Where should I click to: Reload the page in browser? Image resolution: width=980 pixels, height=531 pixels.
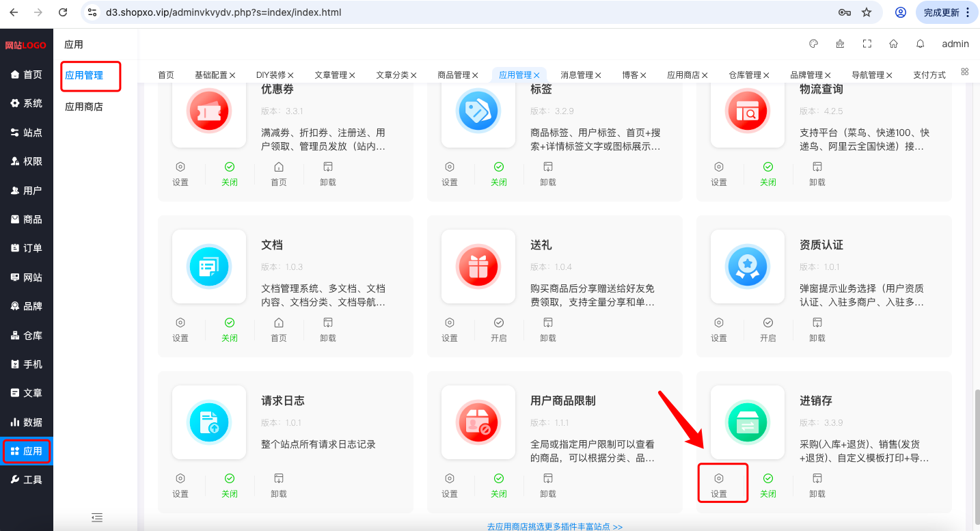(63, 12)
